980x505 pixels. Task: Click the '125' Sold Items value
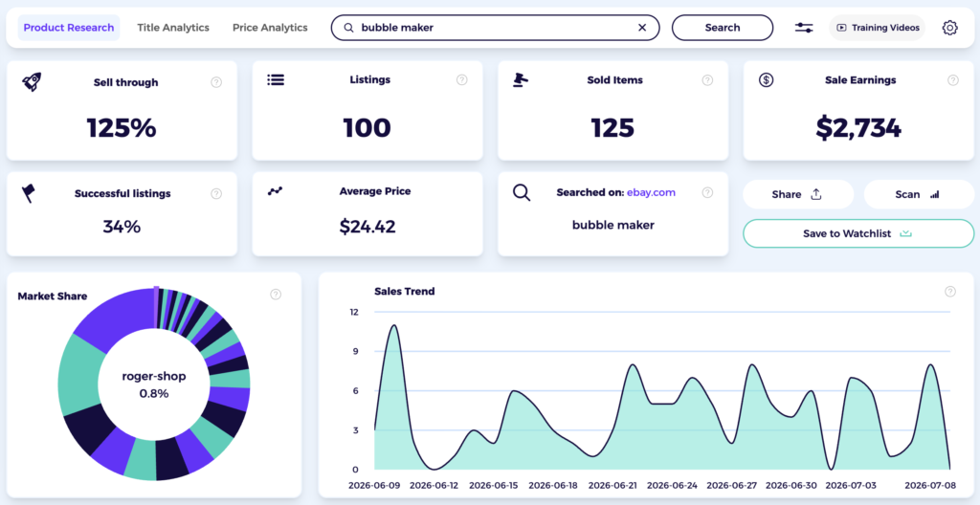(613, 127)
